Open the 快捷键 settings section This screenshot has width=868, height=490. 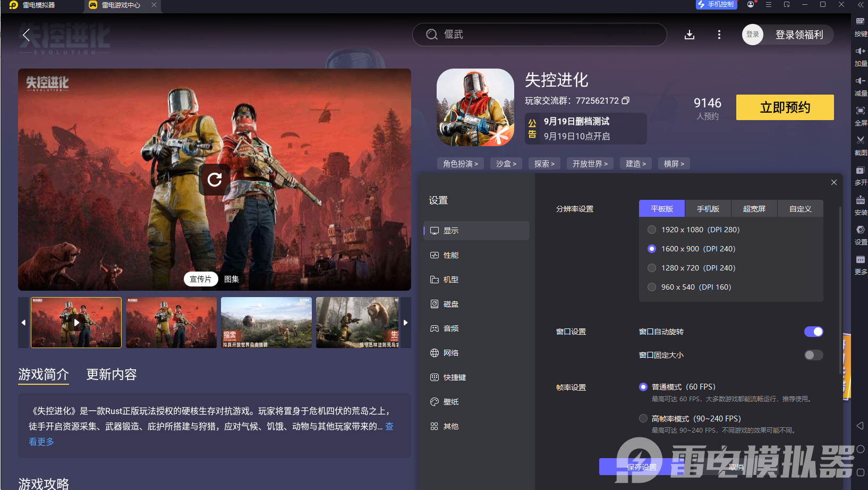coord(476,377)
